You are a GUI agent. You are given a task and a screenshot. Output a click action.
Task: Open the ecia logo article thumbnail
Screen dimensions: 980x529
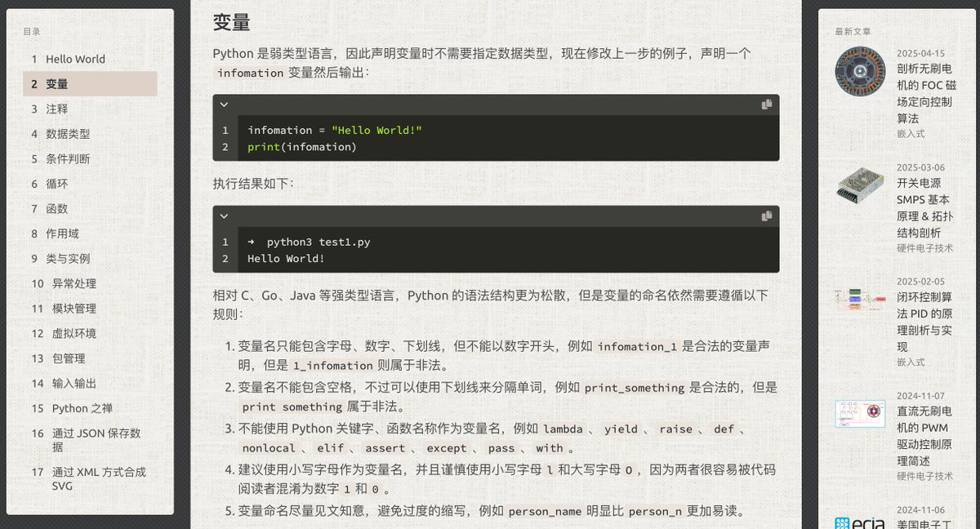click(860, 523)
